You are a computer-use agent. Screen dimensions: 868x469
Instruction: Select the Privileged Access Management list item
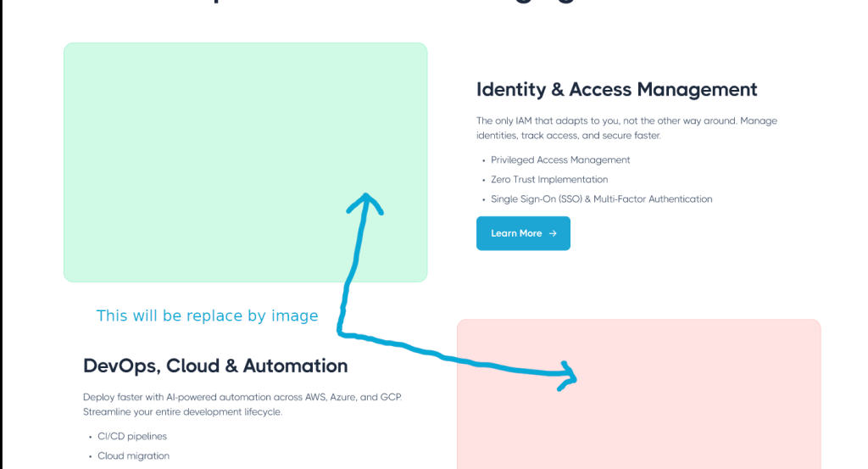pyautogui.click(x=560, y=159)
